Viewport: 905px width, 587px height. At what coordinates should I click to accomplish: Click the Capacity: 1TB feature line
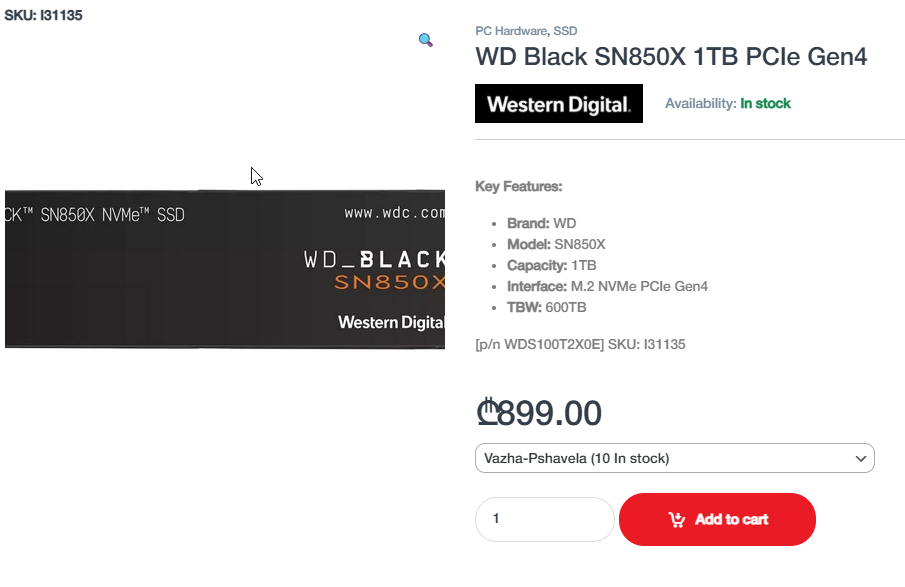click(551, 265)
